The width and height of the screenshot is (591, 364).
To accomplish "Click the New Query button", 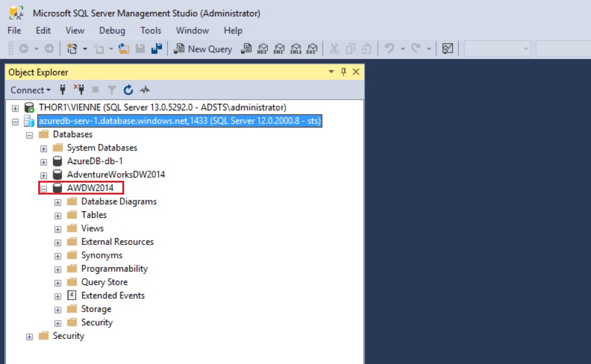I will (203, 48).
